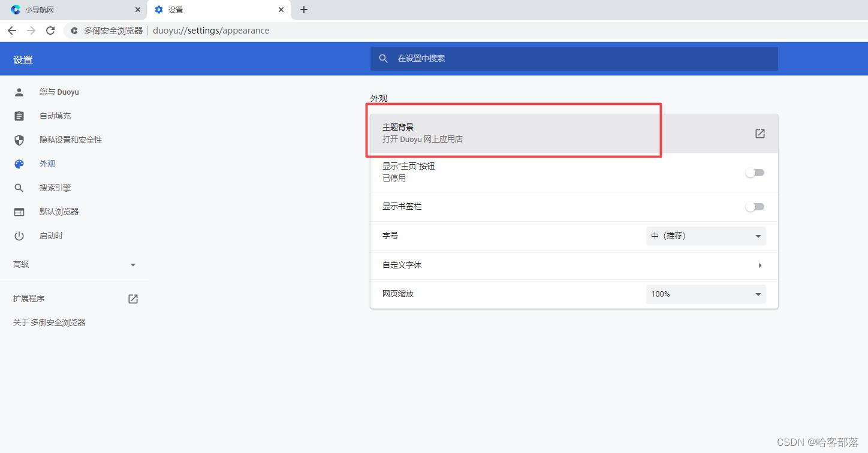Open 关于 多御安全浏览器 page

coord(49,322)
